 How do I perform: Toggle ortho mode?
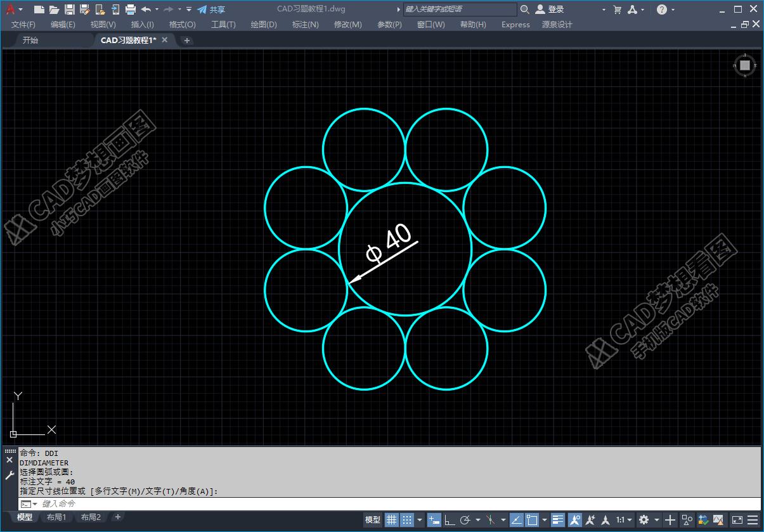tap(450, 520)
